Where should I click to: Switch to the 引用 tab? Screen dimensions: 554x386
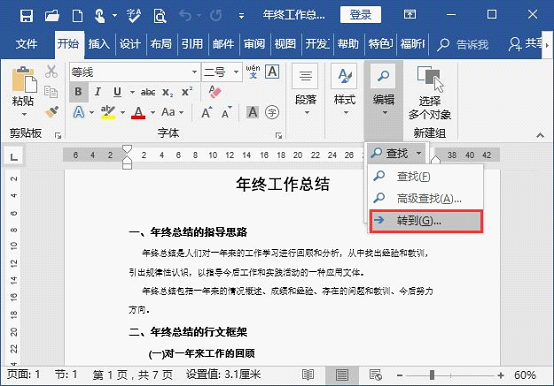click(x=192, y=44)
